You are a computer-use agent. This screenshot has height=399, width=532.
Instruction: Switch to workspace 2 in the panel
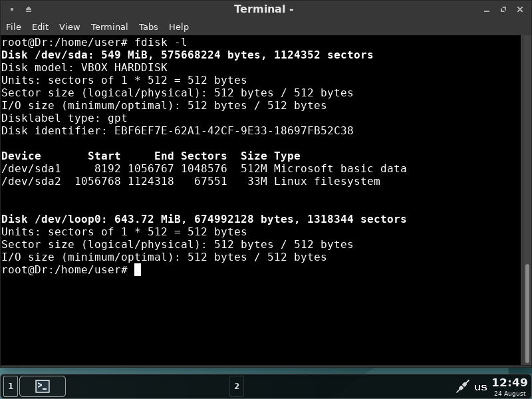point(236,386)
